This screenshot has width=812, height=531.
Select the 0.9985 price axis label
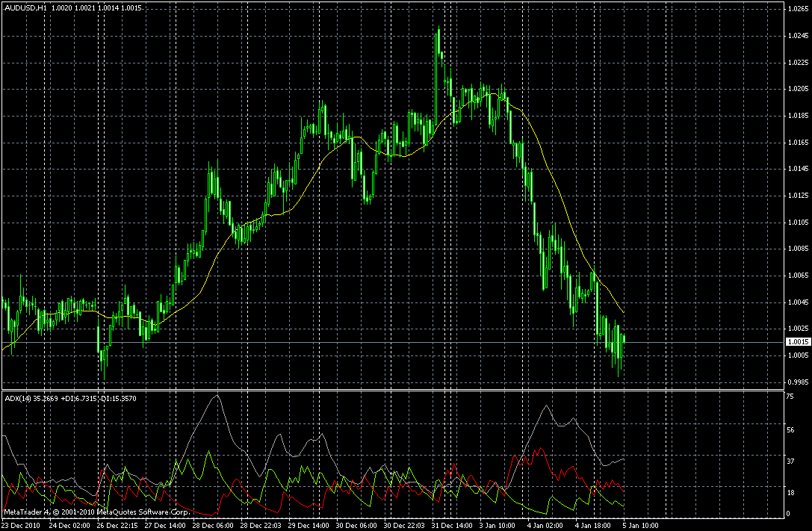(x=798, y=382)
